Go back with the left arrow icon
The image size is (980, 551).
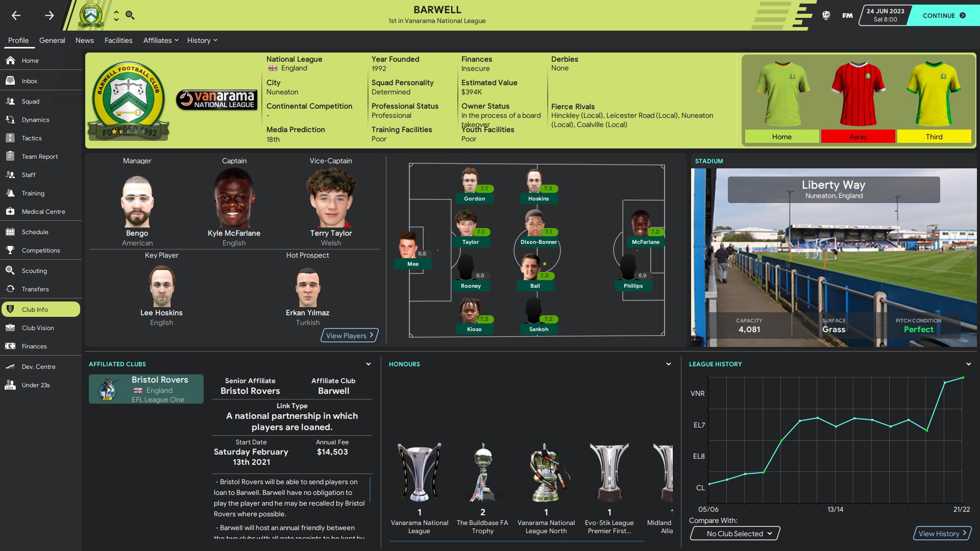click(x=16, y=15)
